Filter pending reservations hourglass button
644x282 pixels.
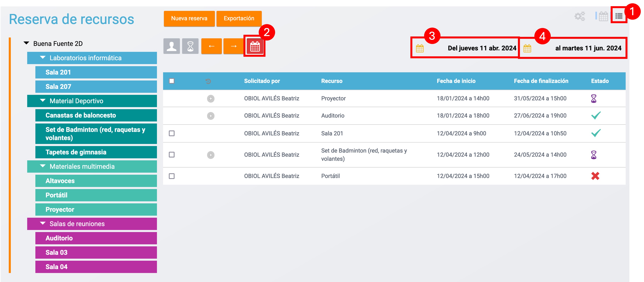click(x=190, y=46)
